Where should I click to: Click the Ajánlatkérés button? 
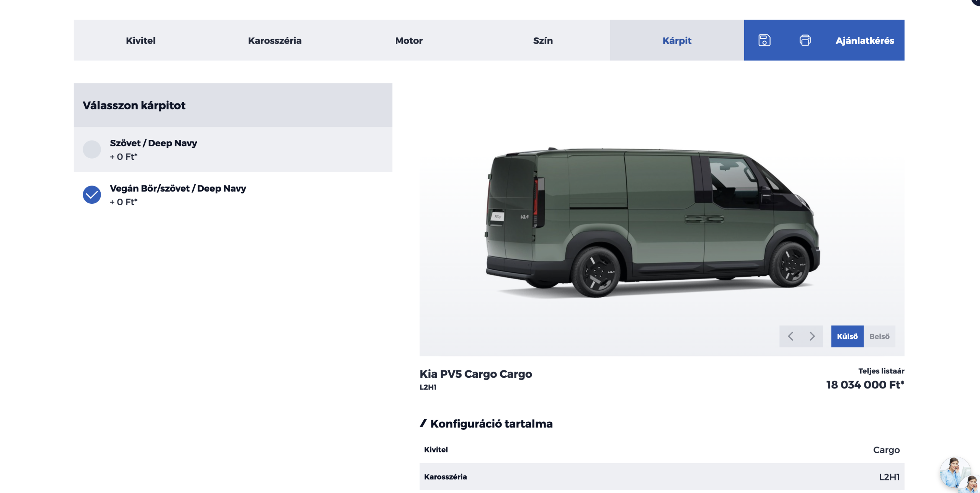point(864,40)
